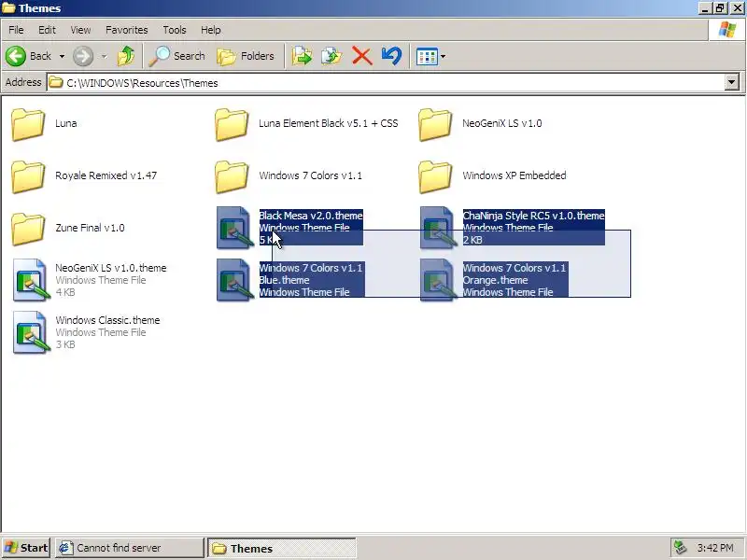Click the blue Undo arrow
This screenshot has height=560, width=747.
point(391,56)
